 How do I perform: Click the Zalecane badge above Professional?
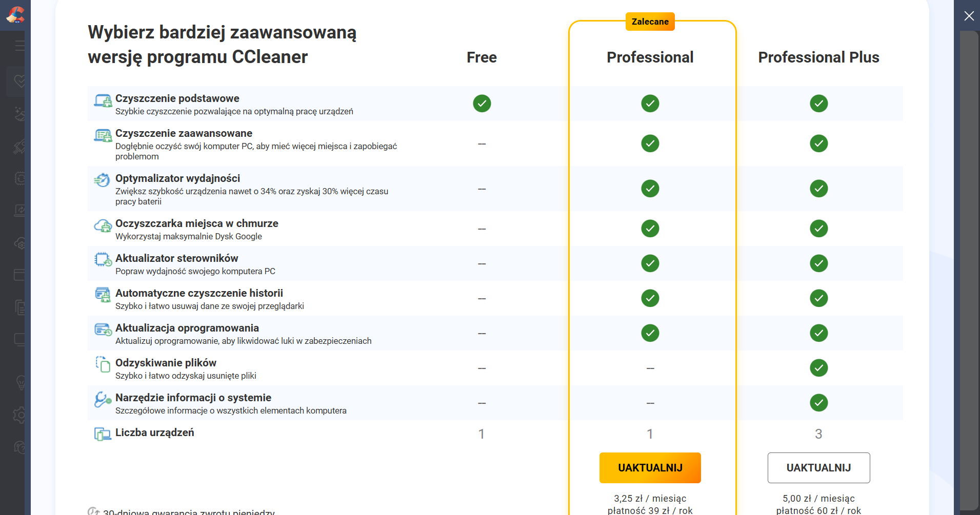(650, 22)
